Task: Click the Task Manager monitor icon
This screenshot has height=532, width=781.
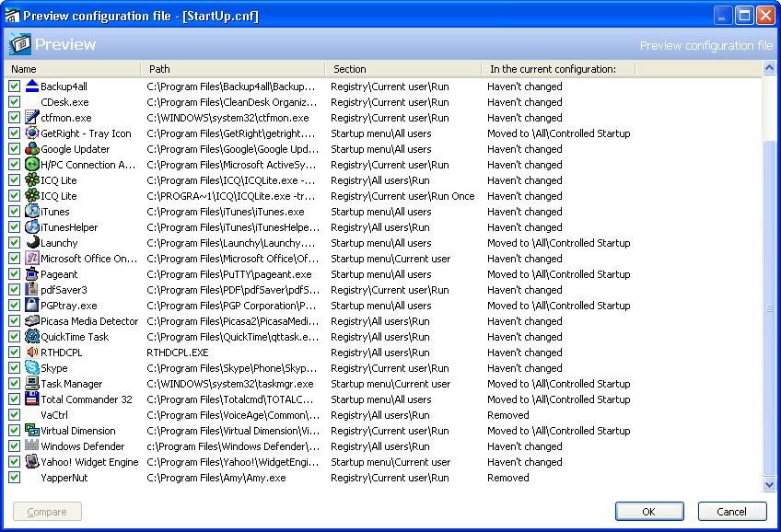Action: coord(32,383)
